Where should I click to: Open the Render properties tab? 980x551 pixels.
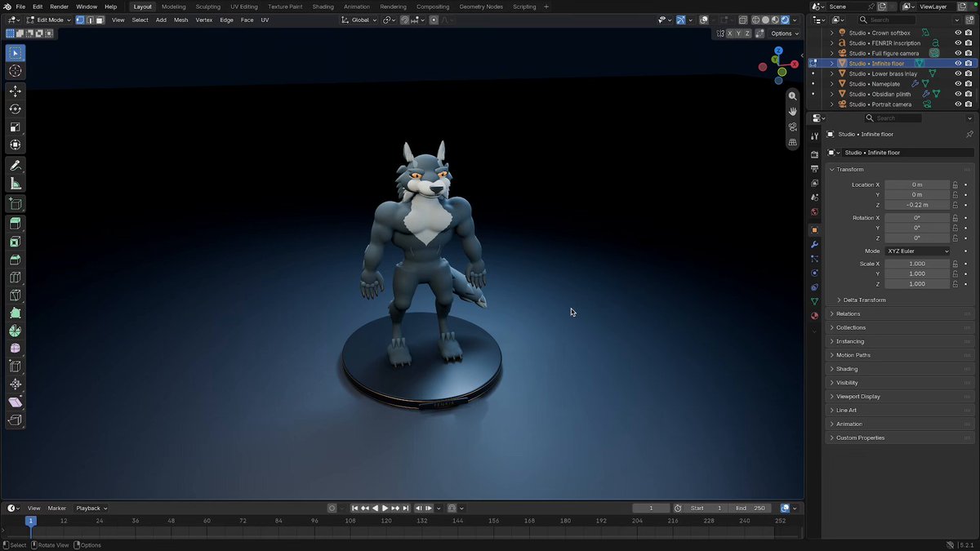coord(814,154)
